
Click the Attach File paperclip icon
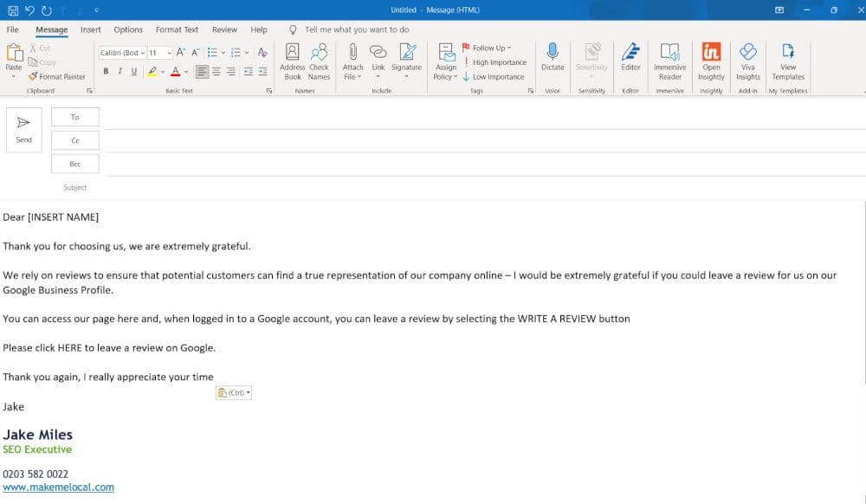tap(352, 53)
